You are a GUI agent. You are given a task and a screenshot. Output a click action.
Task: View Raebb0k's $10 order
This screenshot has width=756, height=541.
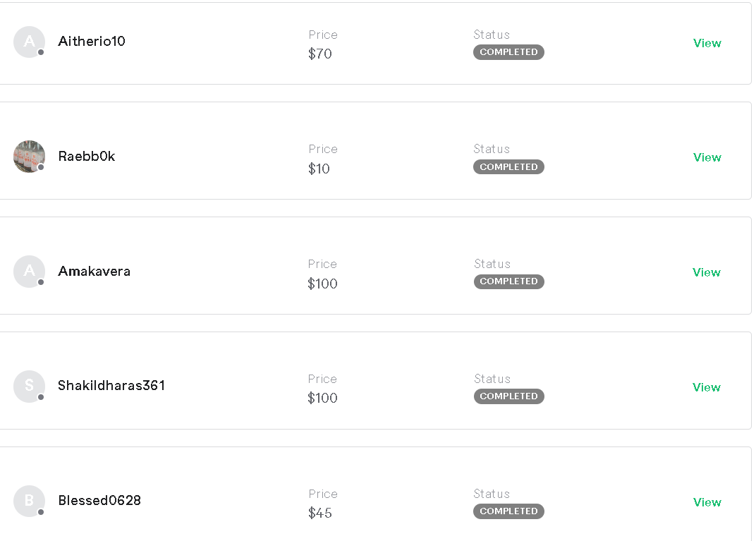pyautogui.click(x=707, y=157)
